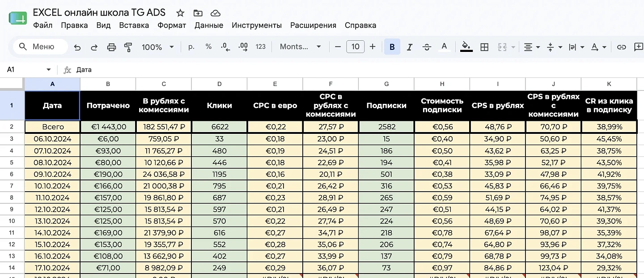Image resolution: width=644 pixels, height=278 pixels.
Task: Open the Данные menu
Action: (x=209, y=26)
